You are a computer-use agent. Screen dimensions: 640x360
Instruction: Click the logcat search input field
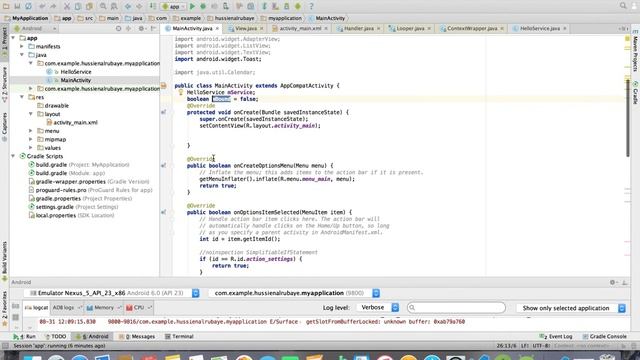pyautogui.click(x=456, y=307)
